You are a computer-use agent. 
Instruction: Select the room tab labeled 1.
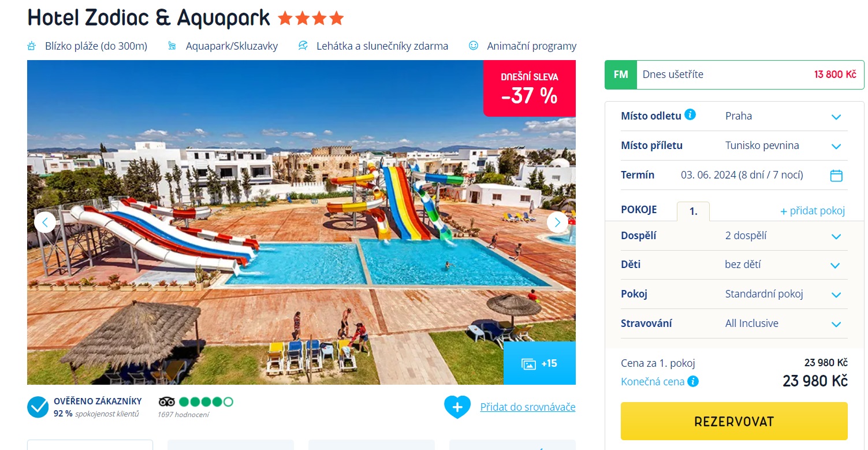click(693, 211)
